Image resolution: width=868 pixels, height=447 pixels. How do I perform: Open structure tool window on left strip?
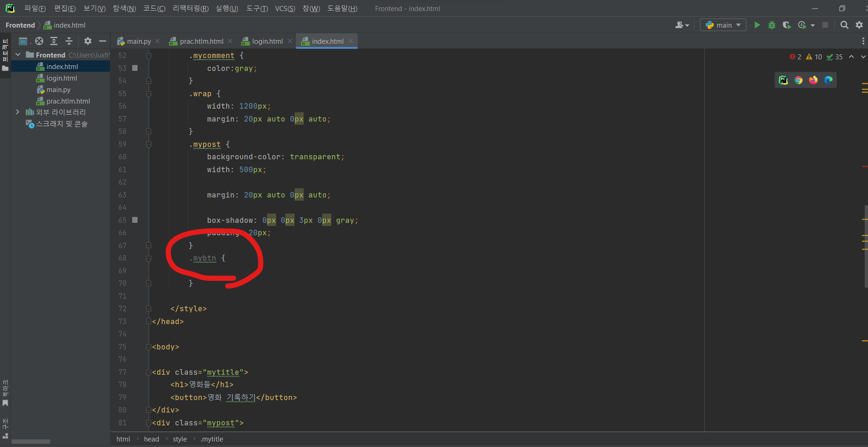[x=5, y=428]
